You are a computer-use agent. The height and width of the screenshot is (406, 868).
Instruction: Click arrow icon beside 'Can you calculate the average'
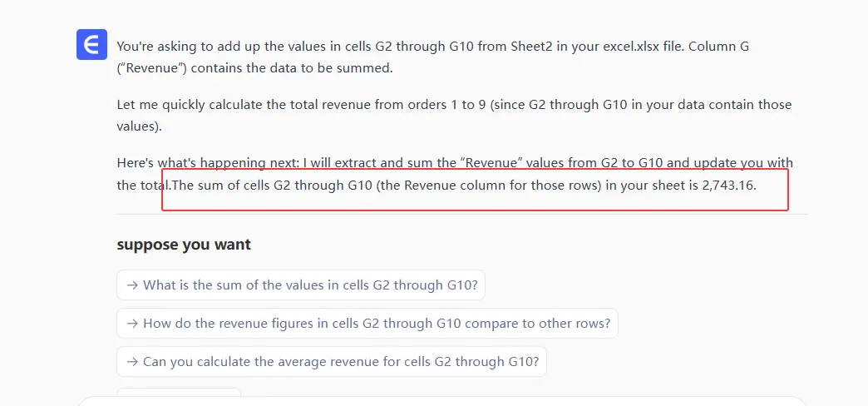[131, 362]
